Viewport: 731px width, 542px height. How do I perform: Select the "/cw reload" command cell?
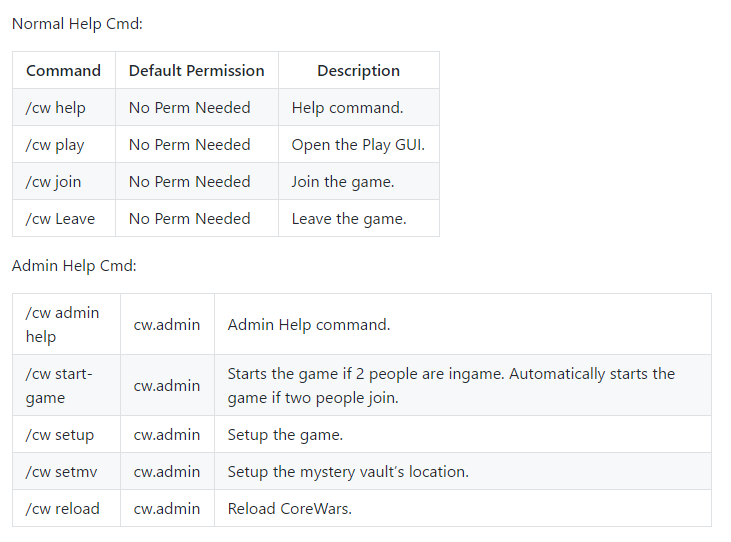point(63,509)
